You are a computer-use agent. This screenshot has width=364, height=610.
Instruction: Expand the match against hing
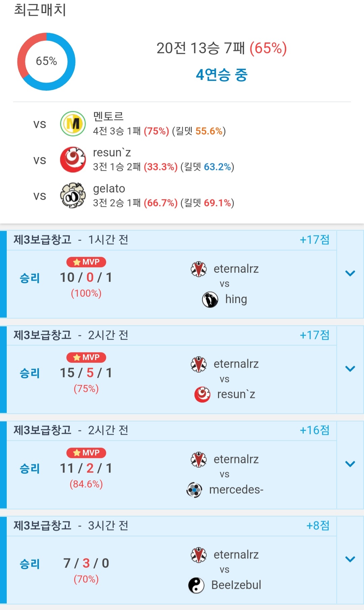[350, 273]
